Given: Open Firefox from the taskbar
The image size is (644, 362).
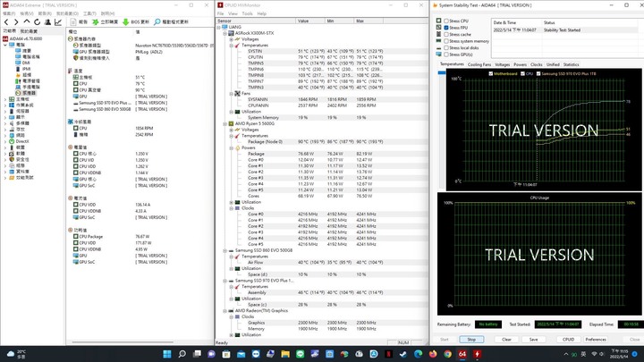Looking at the screenshot, I should pos(433,354).
